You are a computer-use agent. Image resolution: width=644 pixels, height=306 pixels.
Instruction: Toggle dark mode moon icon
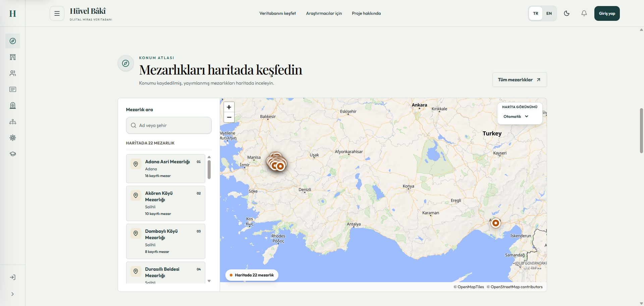coord(567,13)
